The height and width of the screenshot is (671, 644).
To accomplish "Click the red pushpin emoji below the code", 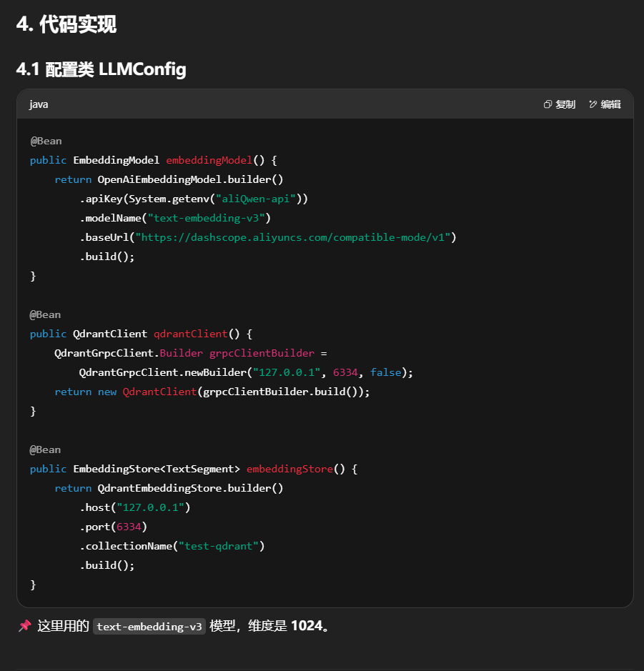I will point(25,626).
